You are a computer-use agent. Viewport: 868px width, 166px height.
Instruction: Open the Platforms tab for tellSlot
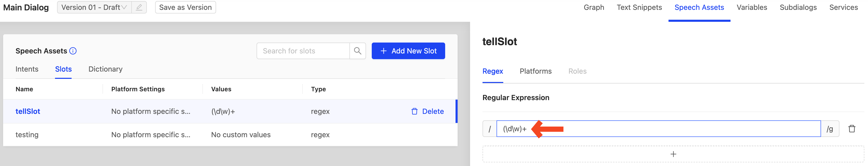535,71
